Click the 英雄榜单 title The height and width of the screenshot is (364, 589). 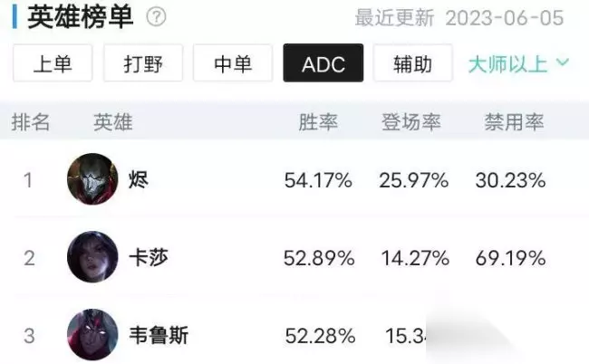click(81, 18)
